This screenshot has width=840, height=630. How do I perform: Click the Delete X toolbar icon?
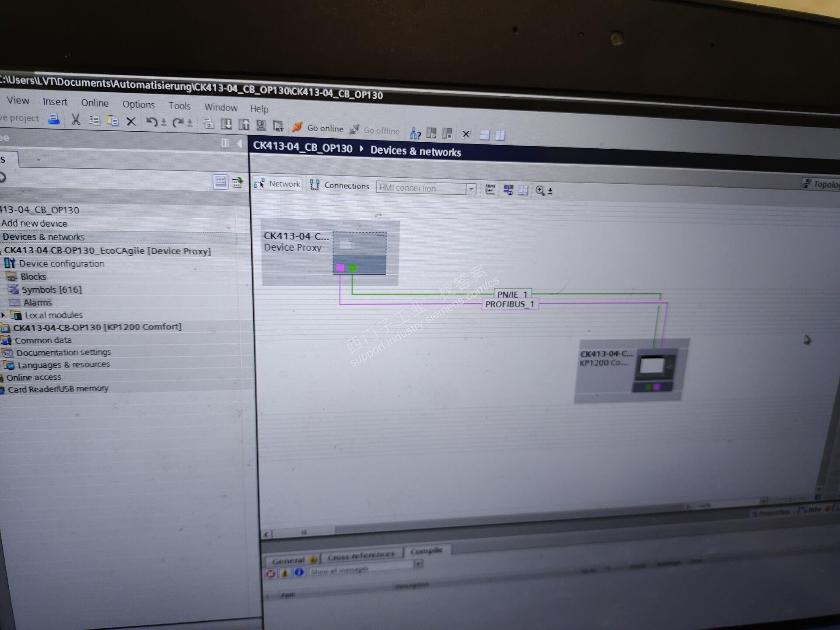click(131, 121)
